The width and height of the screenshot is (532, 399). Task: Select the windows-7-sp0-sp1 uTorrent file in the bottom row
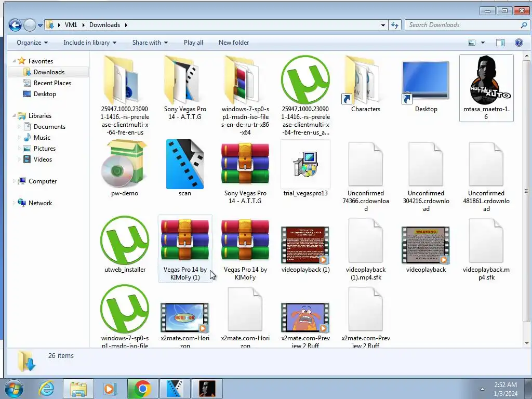pyautogui.click(x=125, y=316)
